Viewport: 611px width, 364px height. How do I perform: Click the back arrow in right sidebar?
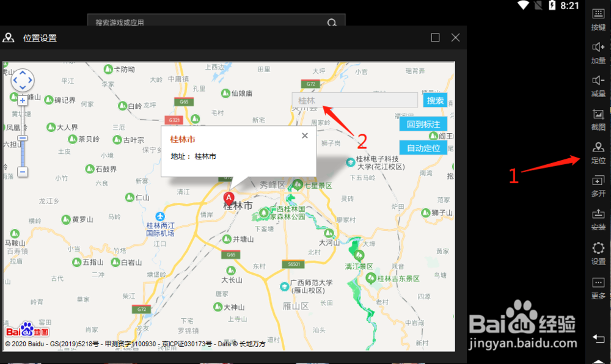(598, 338)
